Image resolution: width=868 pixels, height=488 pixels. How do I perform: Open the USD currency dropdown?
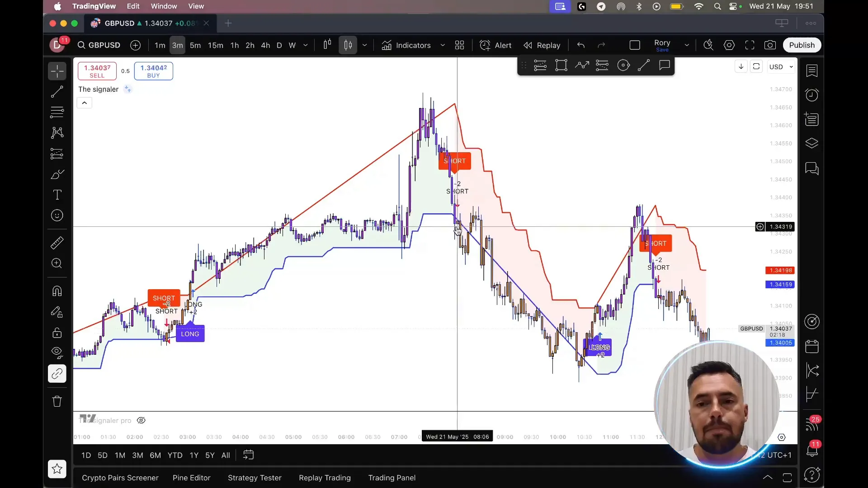click(781, 67)
